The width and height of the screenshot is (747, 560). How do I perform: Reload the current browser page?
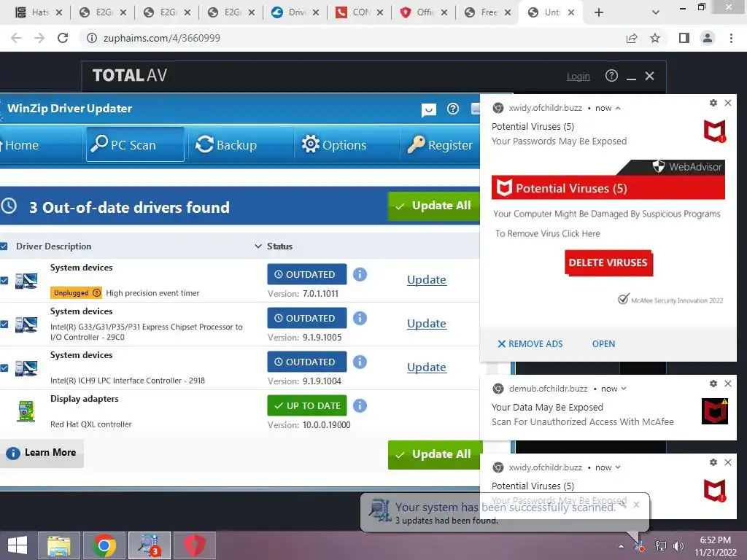click(63, 38)
